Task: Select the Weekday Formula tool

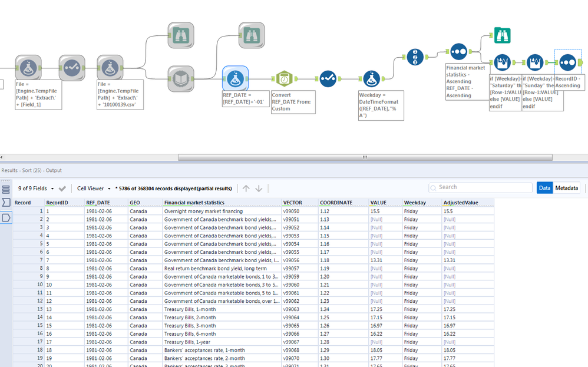Action: pos(371,78)
